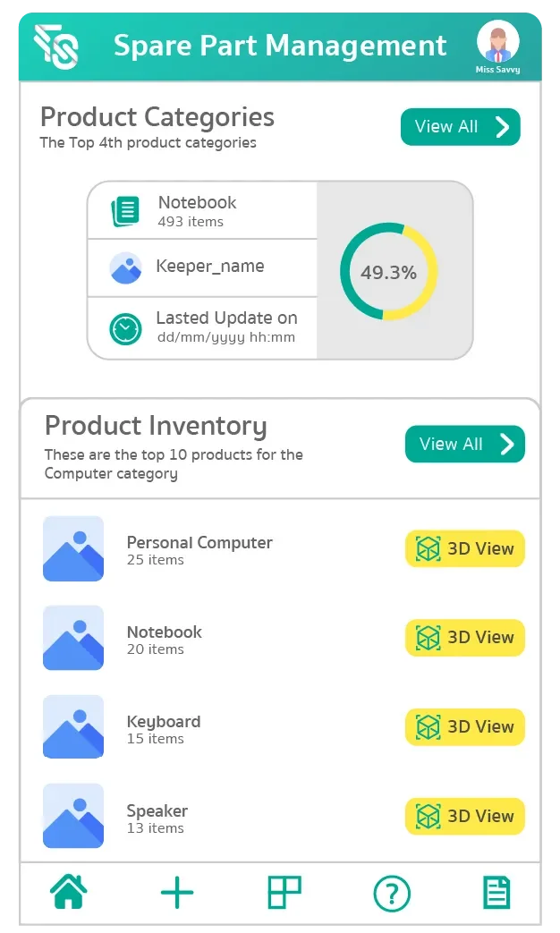
Task: Select the Personal Computer product thumbnail
Action: (73, 549)
